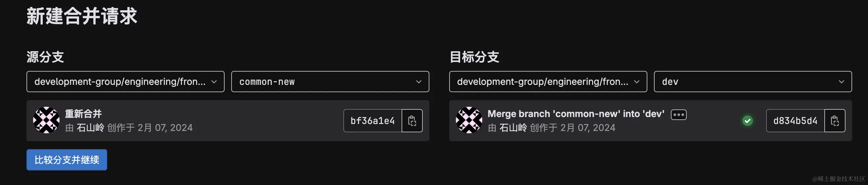Click the d834b5d4 commit hash label

[x=795, y=121]
